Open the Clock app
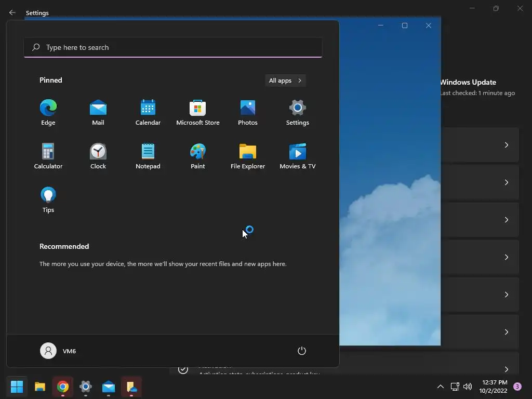 [x=98, y=156]
